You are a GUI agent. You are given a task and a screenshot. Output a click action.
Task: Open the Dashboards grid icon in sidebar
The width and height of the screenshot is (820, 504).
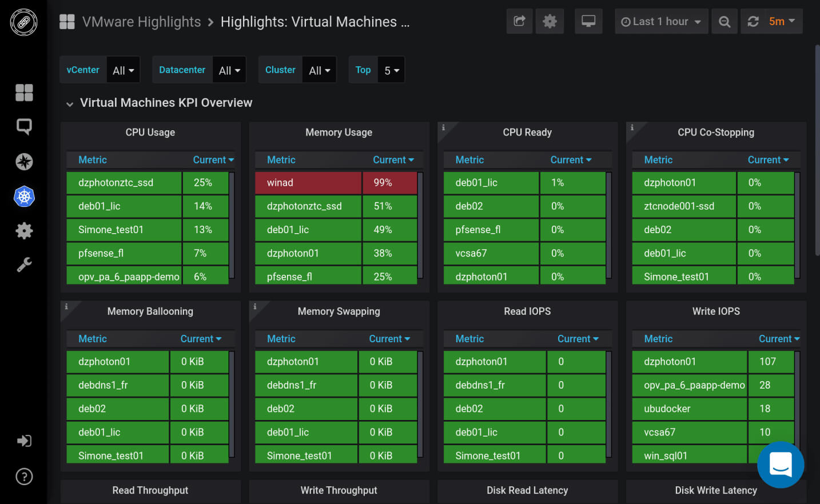[x=24, y=93]
